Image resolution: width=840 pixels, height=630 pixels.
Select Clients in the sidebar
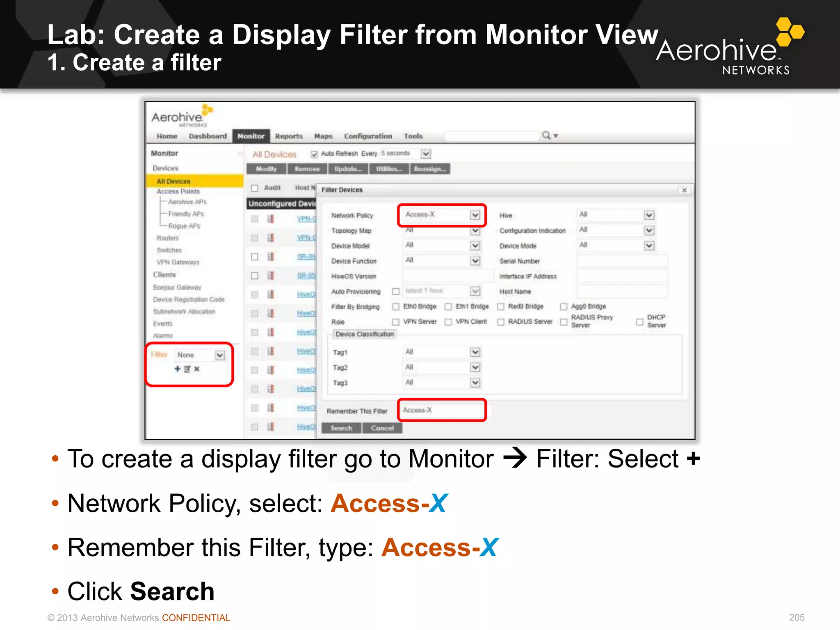pos(164,274)
